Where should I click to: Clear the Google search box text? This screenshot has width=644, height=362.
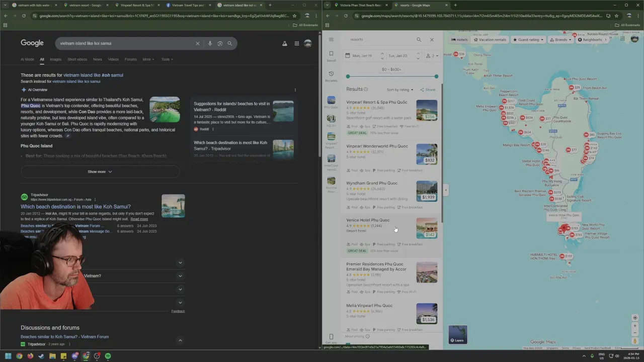coord(198,44)
